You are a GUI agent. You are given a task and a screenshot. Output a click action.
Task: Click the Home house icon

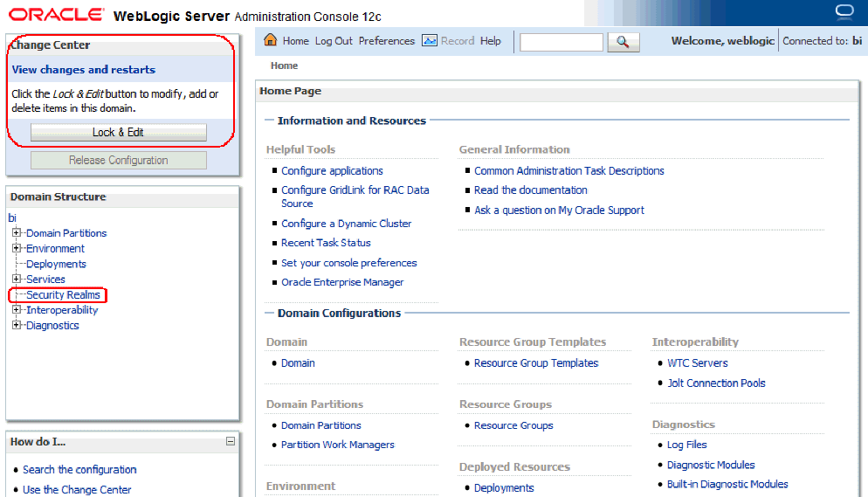click(x=270, y=40)
